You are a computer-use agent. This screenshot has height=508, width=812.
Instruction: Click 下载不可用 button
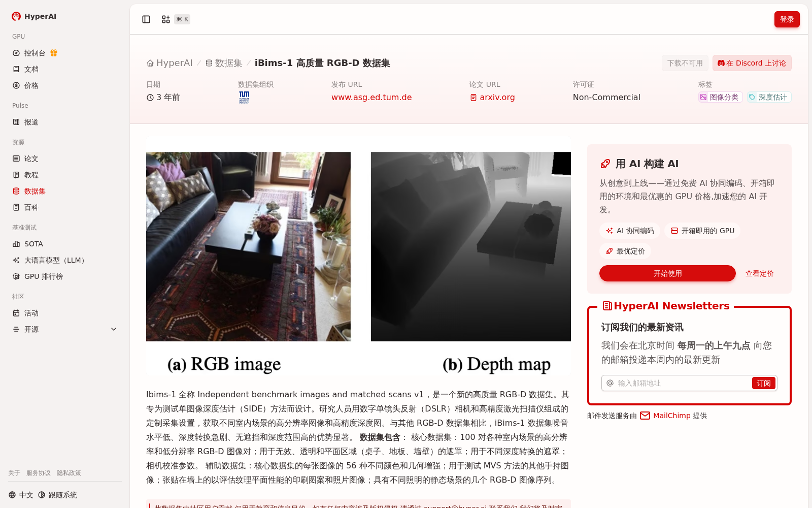pyautogui.click(x=685, y=63)
